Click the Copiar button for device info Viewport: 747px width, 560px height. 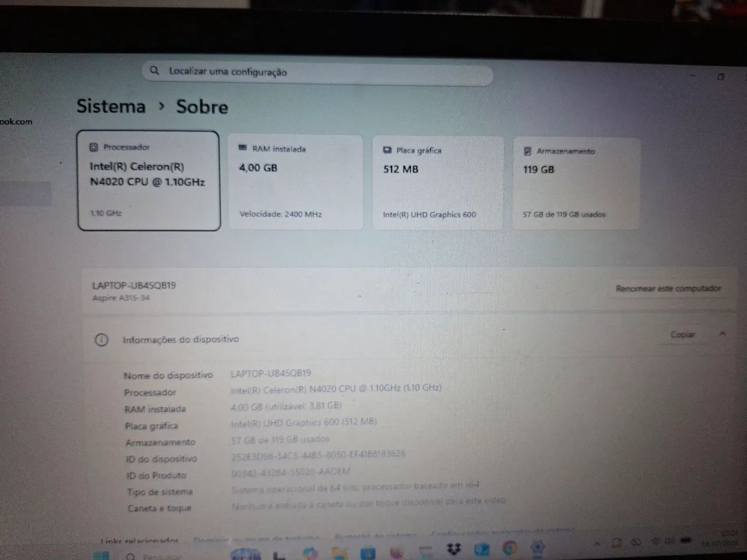[682, 334]
